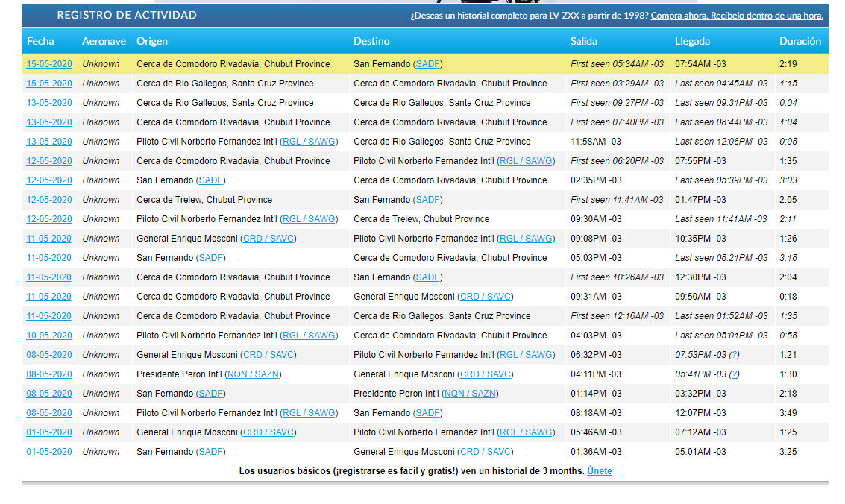845x504 pixels.
Task: Click CRD / SAVC destination link in 04:11PM departure row
Action: pyautogui.click(x=486, y=374)
